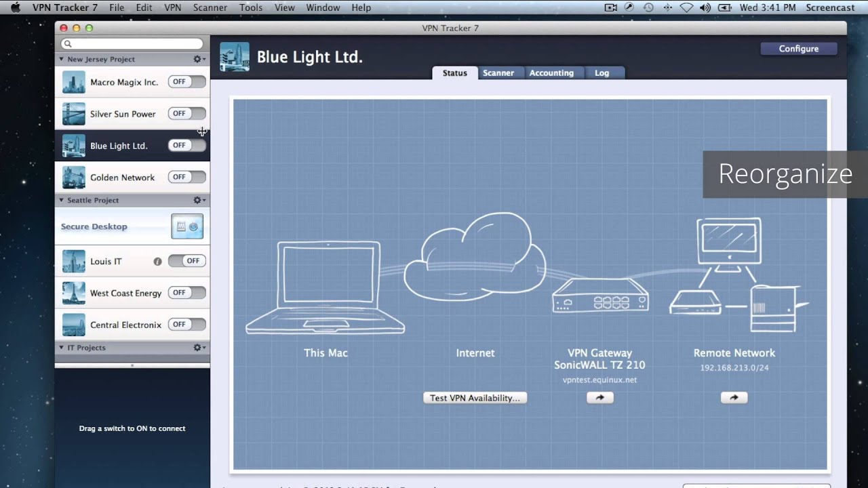This screenshot has height=488, width=868.
Task: Click the Configure button
Action: click(x=799, y=49)
